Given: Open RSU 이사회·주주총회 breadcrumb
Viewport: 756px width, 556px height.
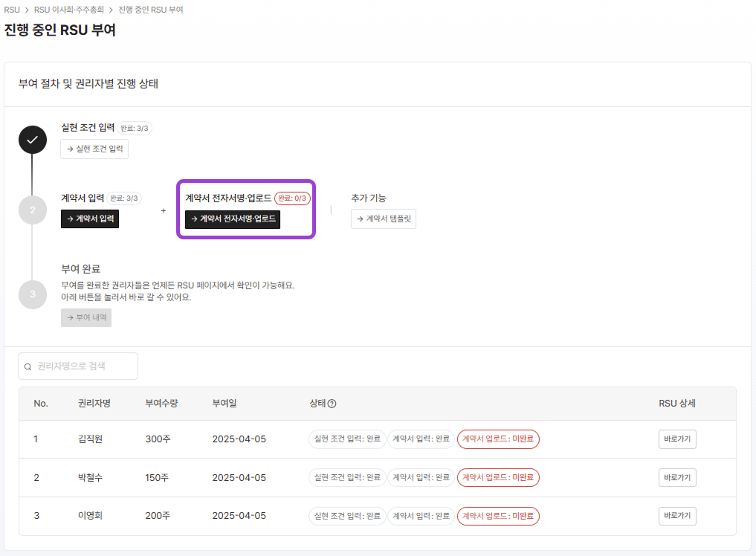Looking at the screenshot, I should tap(69, 10).
